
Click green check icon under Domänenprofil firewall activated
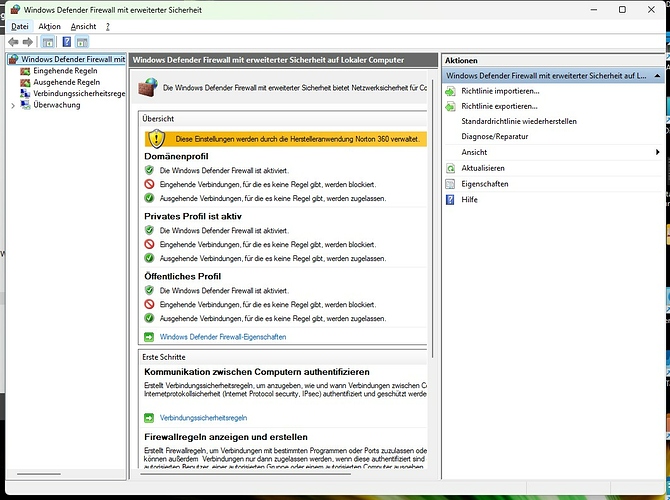click(149, 170)
